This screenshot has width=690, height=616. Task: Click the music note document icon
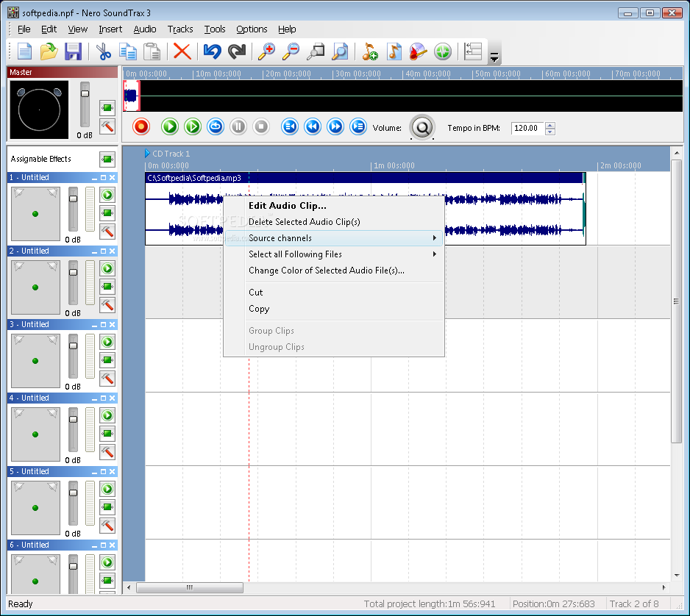(x=394, y=51)
